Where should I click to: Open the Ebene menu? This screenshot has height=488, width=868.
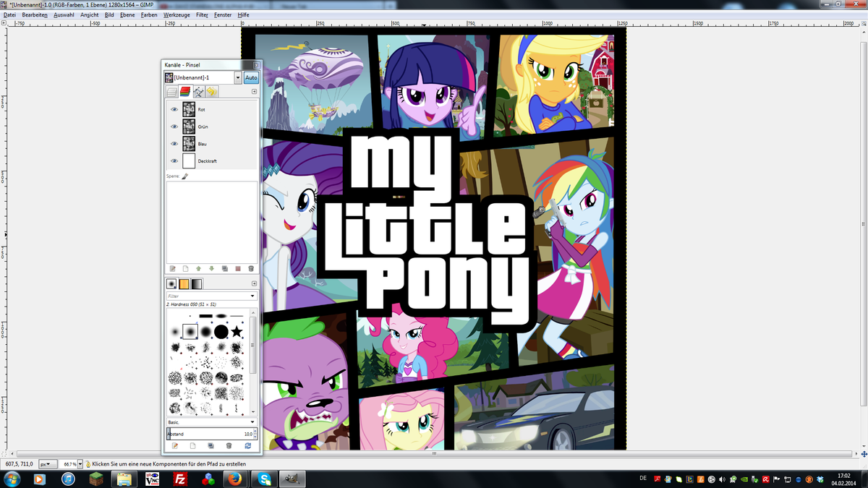(127, 14)
